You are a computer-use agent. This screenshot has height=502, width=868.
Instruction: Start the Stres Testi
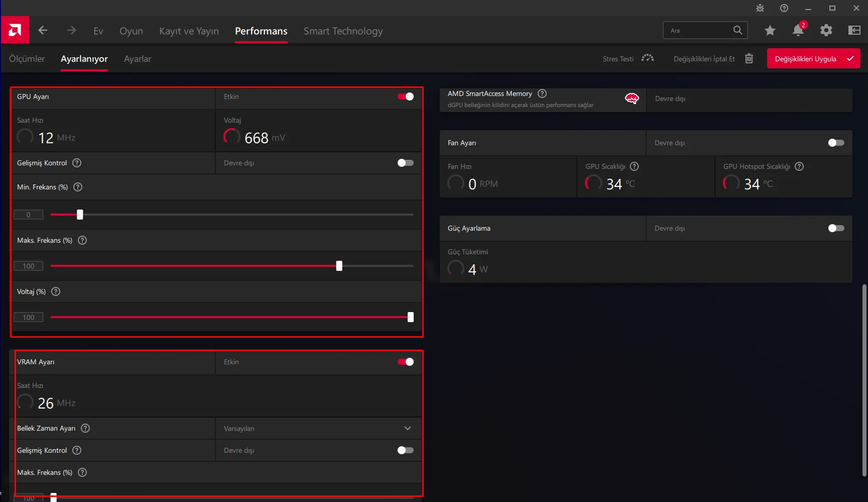point(628,59)
